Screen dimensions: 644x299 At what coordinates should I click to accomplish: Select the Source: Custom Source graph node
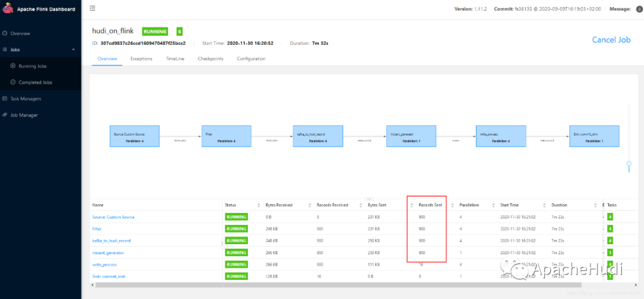[135, 137]
